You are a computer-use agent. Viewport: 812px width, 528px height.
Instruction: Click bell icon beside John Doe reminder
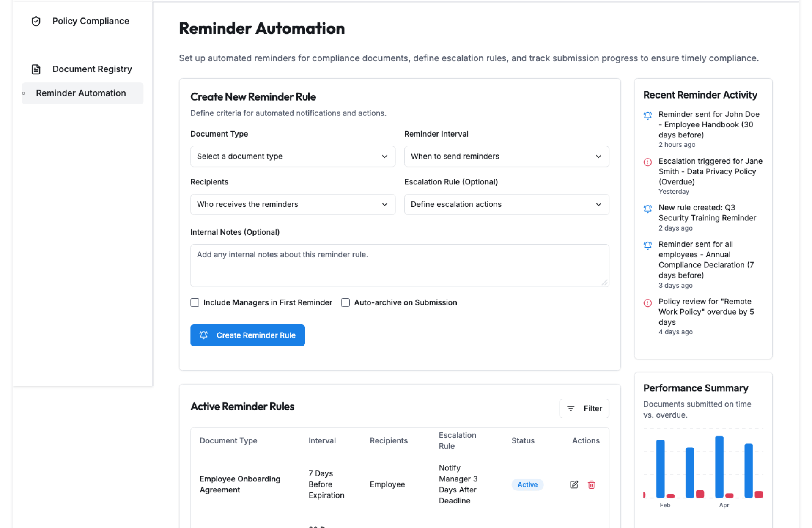click(647, 115)
